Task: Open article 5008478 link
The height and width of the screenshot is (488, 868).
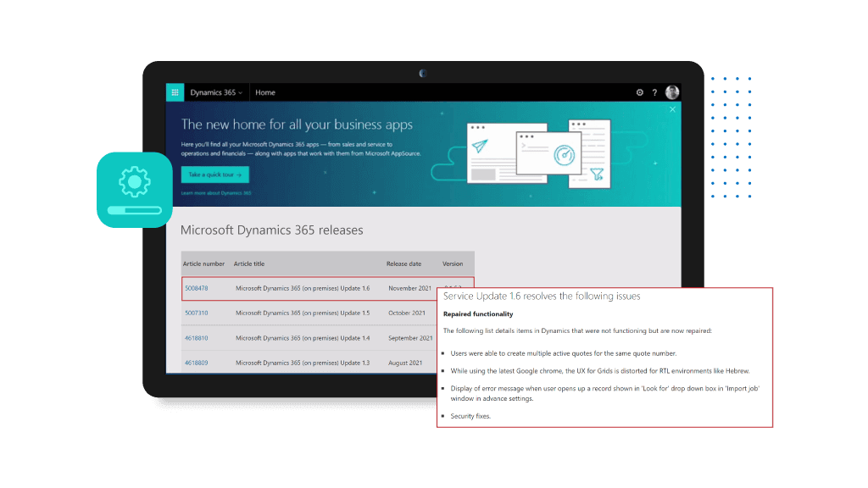Action: 196,289
